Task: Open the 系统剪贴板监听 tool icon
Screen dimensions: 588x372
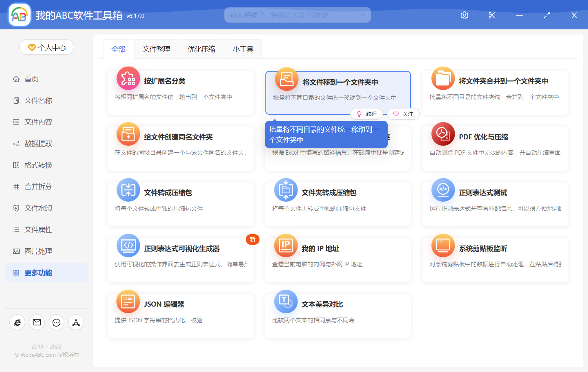Action: 443,246
